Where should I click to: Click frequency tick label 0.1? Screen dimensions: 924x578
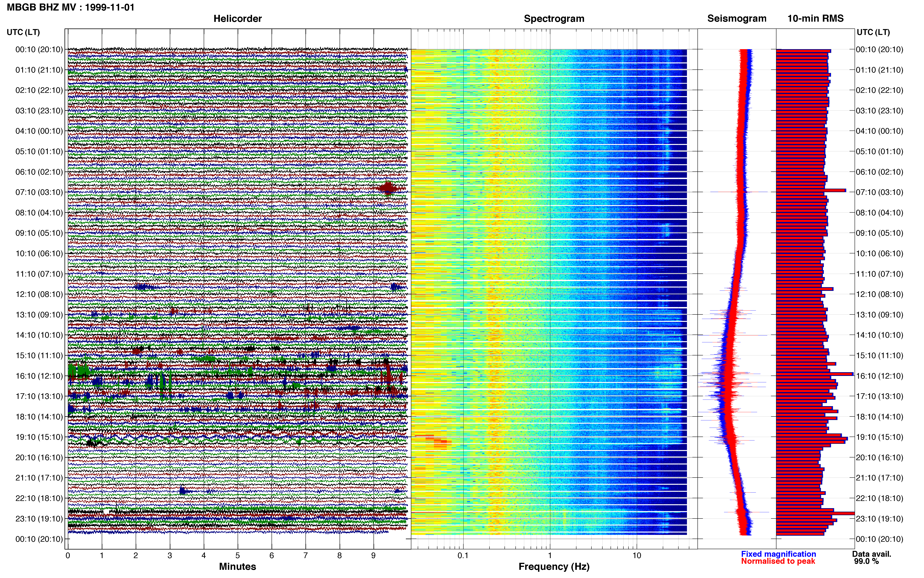[463, 555]
